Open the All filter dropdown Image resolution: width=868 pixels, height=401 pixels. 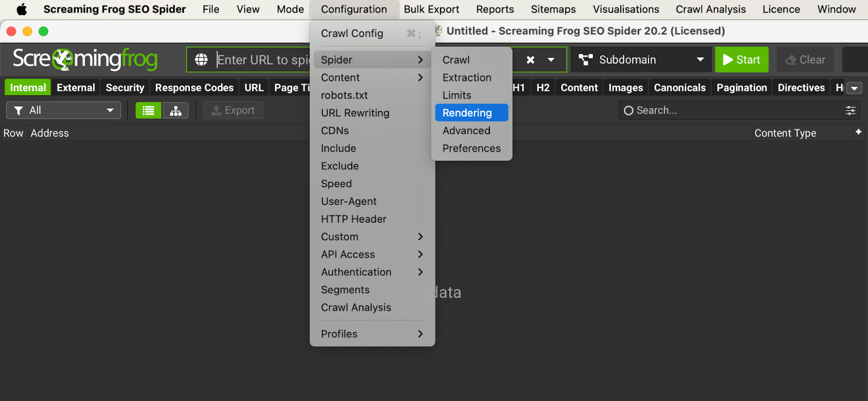click(63, 111)
